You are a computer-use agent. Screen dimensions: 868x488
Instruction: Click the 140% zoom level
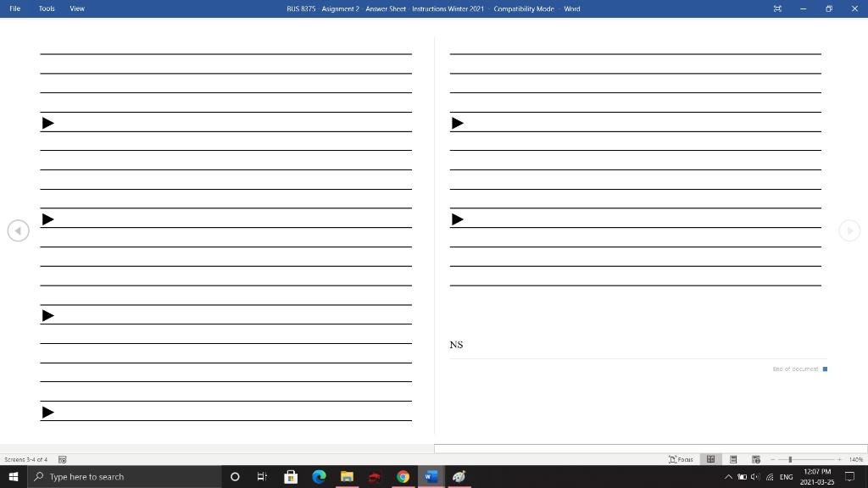tap(855, 459)
